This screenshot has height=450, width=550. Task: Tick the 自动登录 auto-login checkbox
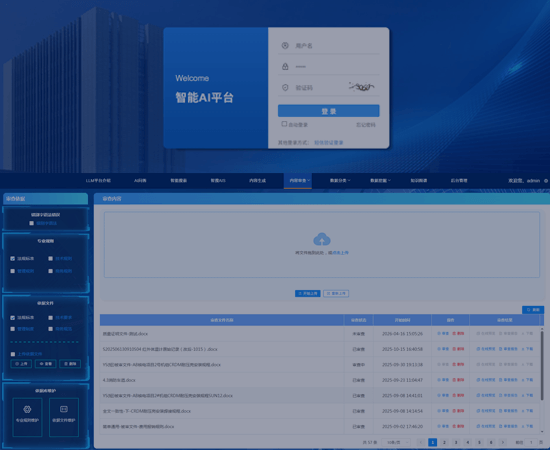point(284,124)
